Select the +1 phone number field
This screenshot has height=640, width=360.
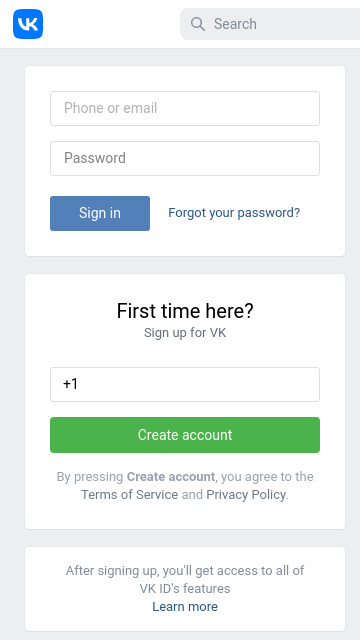pyautogui.click(x=185, y=384)
